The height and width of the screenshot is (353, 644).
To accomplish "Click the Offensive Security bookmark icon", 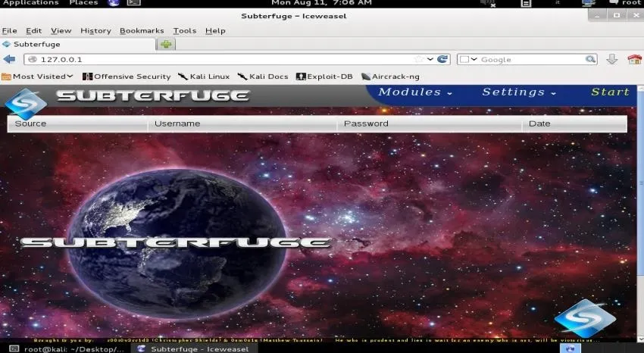I will click(87, 77).
